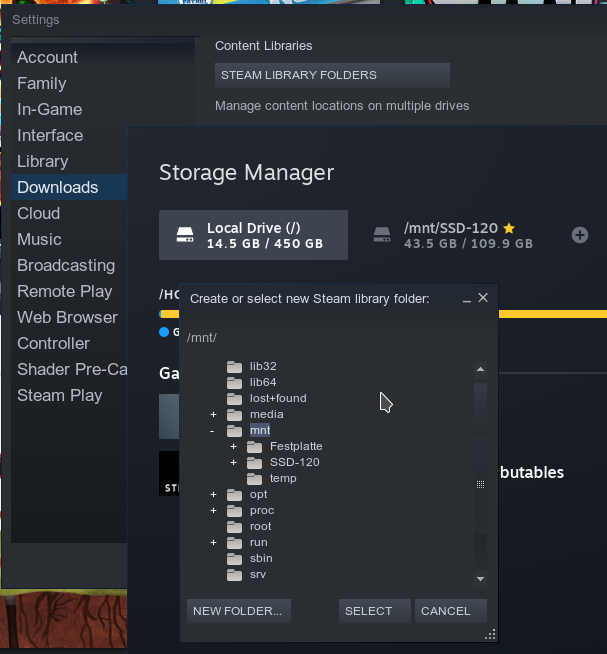Add a new drive with the plus icon
Image resolution: width=607 pixels, height=654 pixels.
click(579, 235)
